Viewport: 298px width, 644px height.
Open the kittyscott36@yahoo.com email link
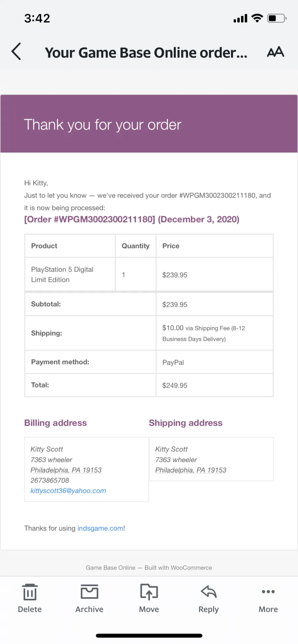click(68, 491)
